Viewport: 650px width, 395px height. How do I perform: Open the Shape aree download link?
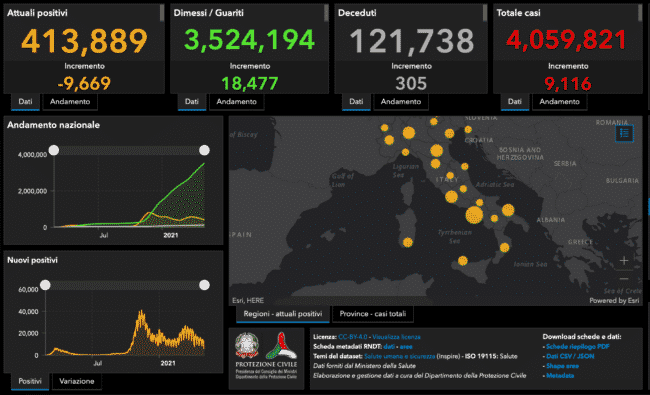562,366
